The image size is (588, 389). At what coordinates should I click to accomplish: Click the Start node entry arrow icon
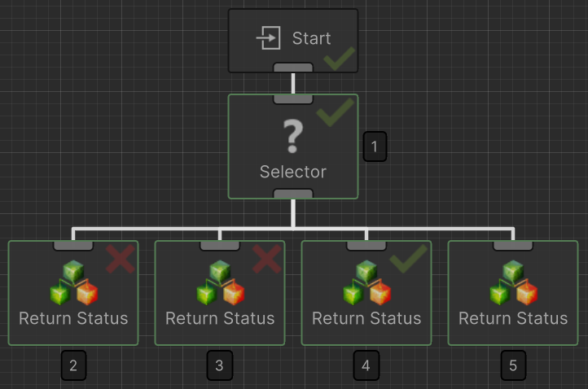pyautogui.click(x=268, y=38)
